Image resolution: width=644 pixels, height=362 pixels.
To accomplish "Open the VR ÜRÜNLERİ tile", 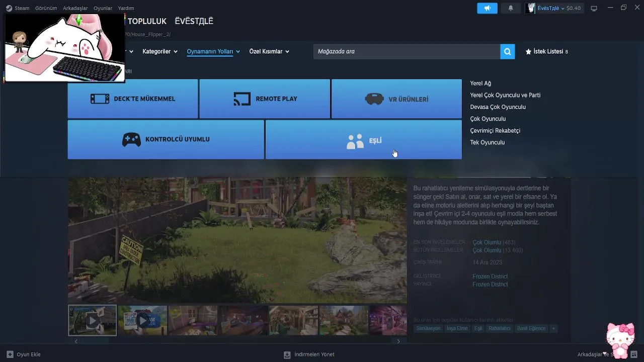I will point(396,99).
